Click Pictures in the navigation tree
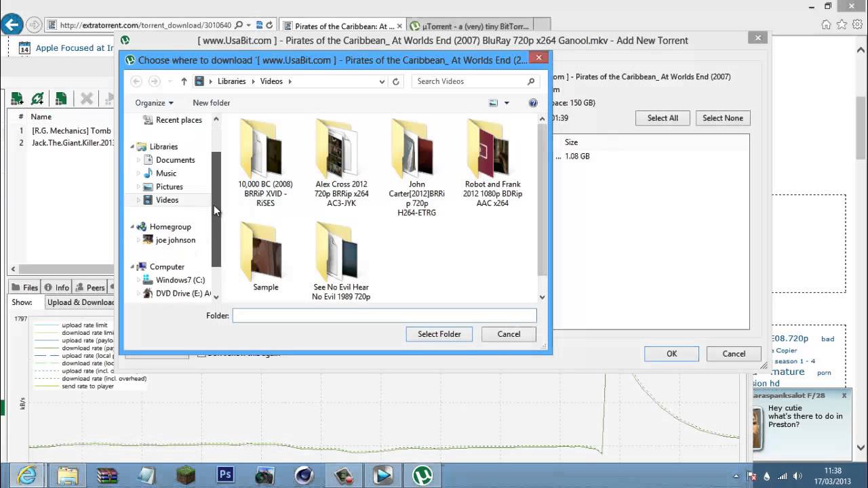 coord(169,187)
